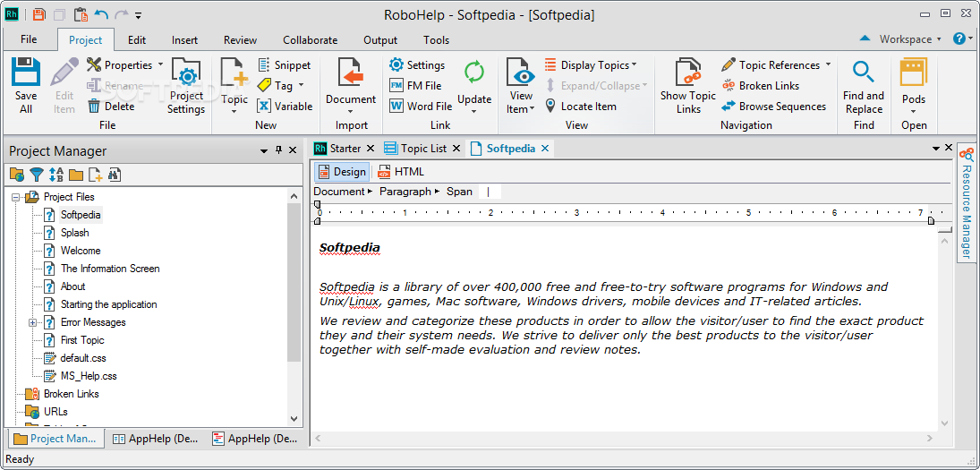Expand the Error Messages folder
The image size is (980, 470).
[33, 322]
